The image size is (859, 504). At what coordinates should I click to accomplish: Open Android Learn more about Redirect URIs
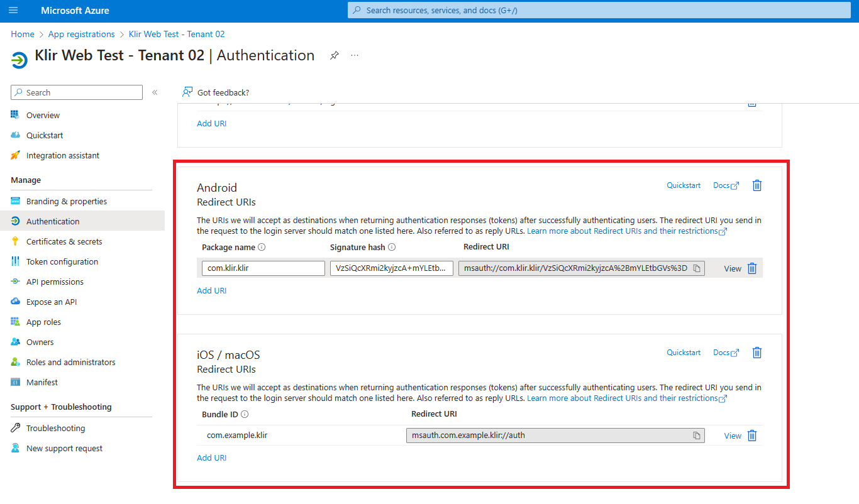click(x=627, y=231)
